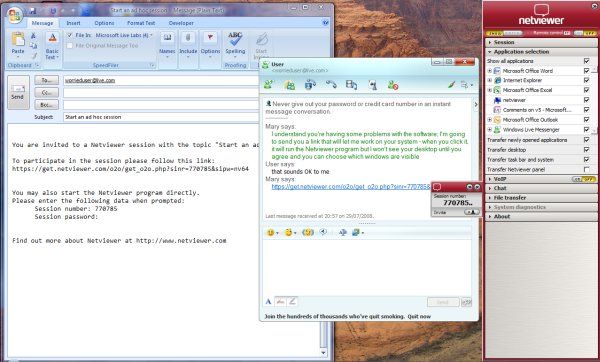Click the Netviewer session mini-window logo

[x=437, y=187]
